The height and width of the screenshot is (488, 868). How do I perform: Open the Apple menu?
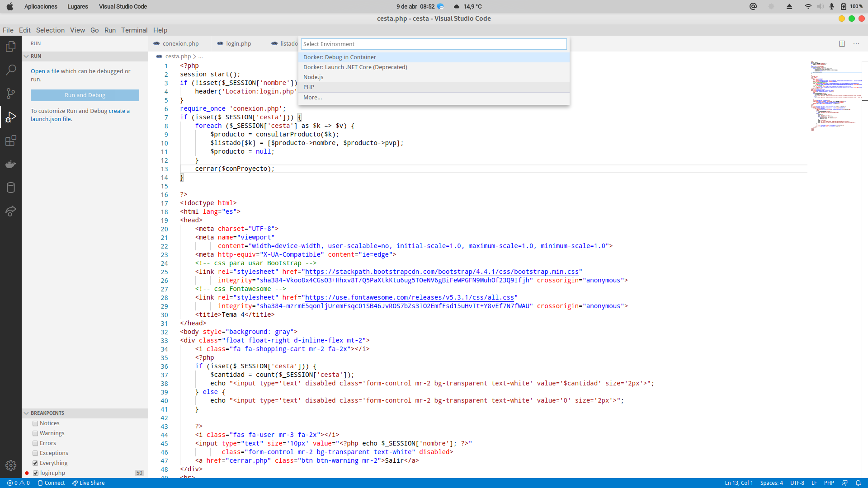tap(10, 6)
